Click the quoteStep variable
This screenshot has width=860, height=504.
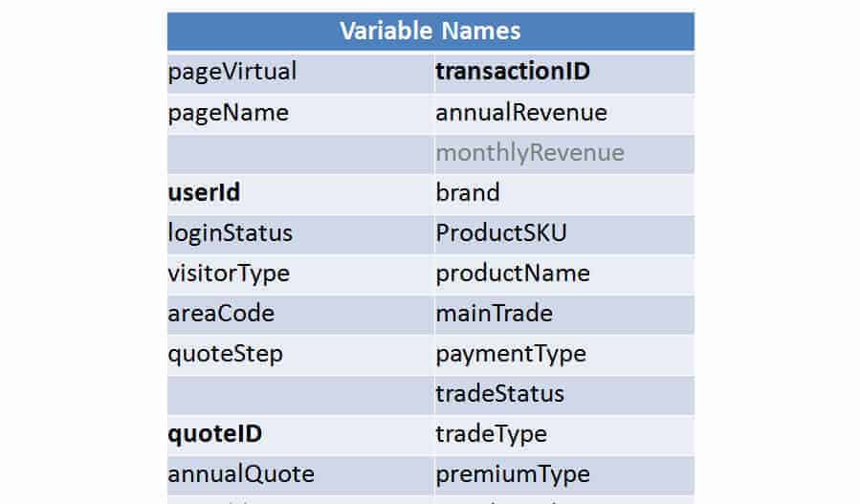coord(226,354)
